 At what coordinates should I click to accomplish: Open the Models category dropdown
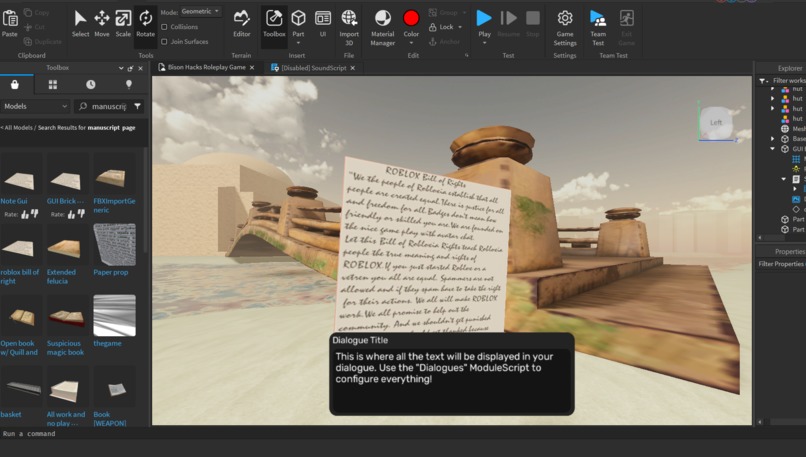[x=35, y=106]
